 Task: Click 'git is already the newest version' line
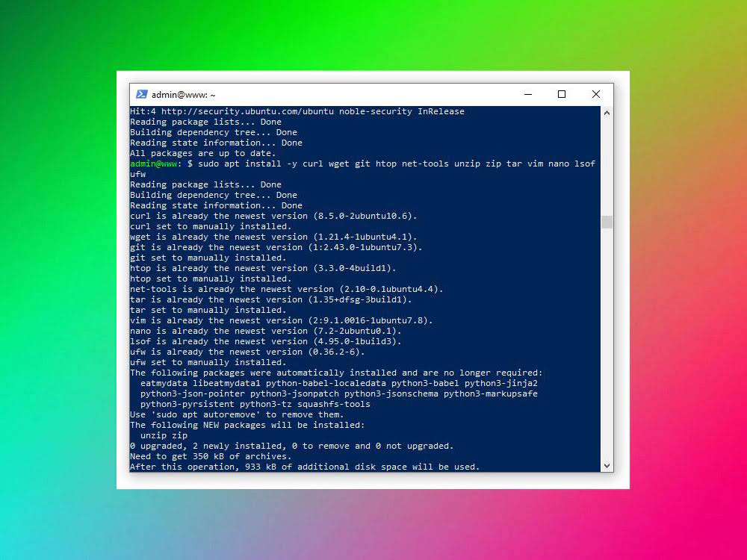[276, 248]
